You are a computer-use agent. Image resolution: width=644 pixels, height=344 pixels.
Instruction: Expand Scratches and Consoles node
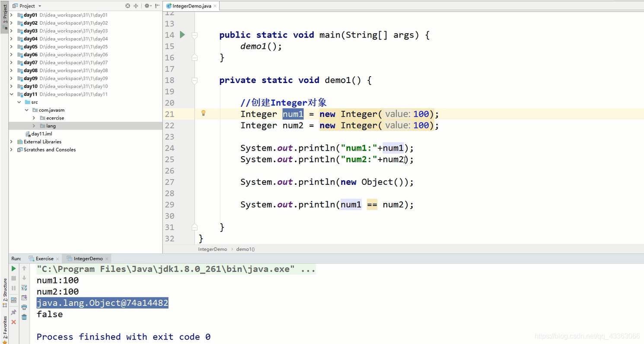tap(12, 150)
